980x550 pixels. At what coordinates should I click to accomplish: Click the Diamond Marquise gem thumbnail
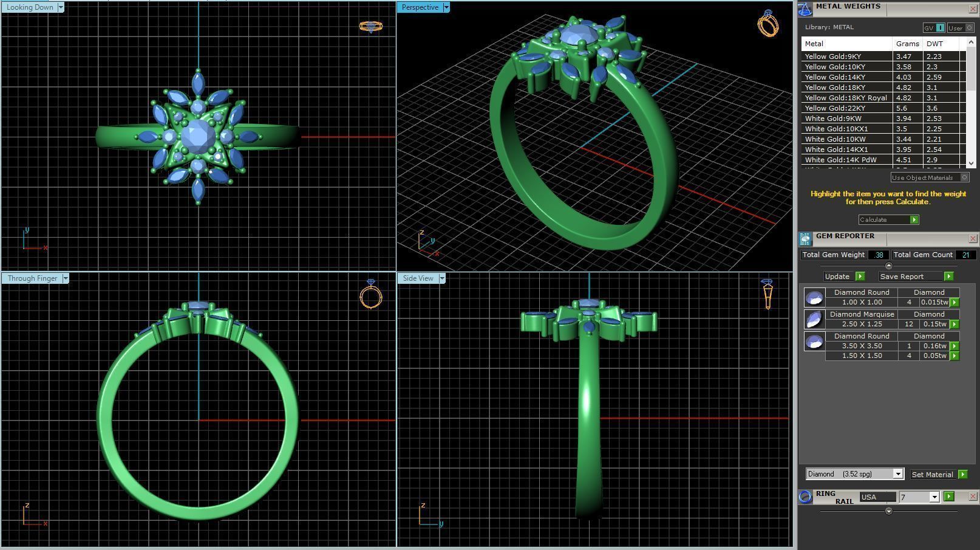(x=814, y=319)
